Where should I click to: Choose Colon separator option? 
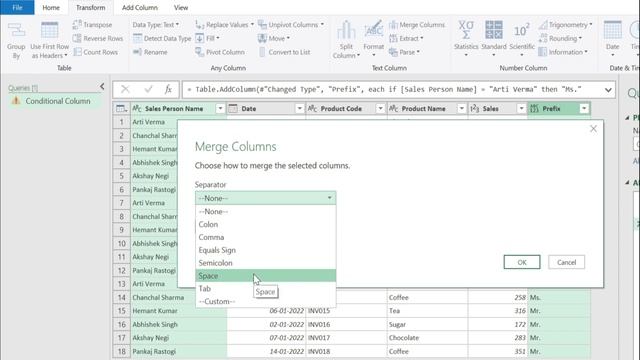pos(265,224)
